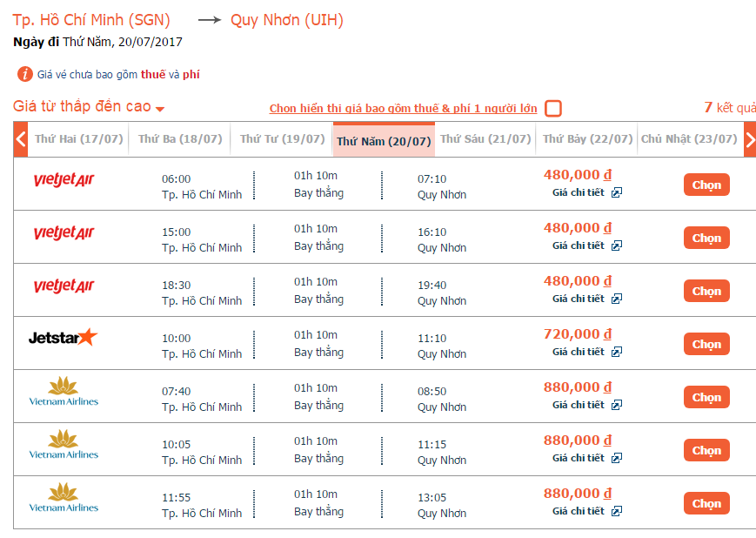Open price detail icon for 10:05 Vietnam Airlines flight
This screenshot has width=756, height=538.
click(x=617, y=458)
